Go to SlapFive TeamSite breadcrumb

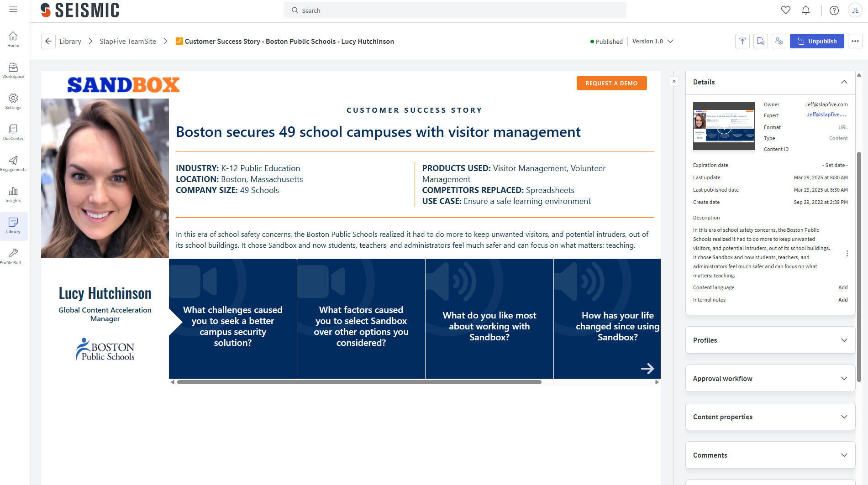(x=127, y=41)
